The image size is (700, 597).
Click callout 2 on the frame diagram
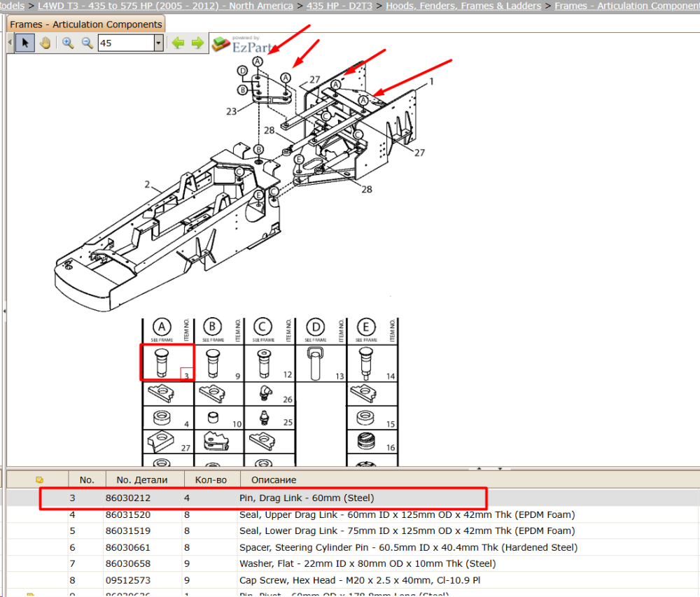147,184
